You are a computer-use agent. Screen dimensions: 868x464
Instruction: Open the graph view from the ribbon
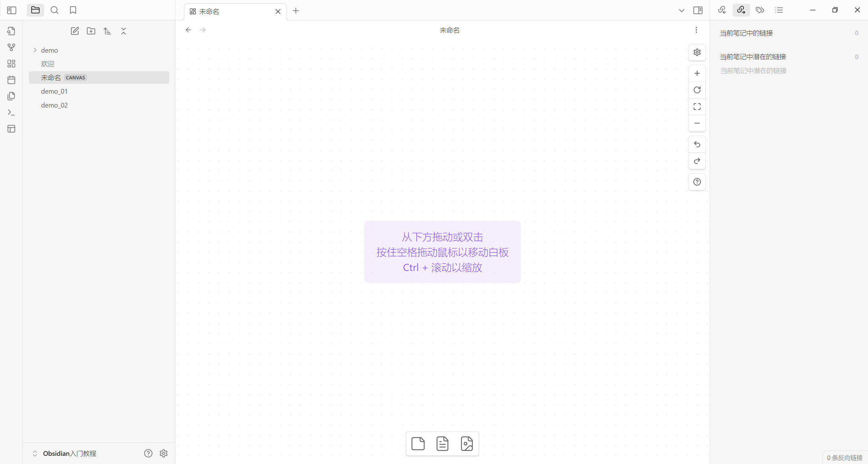tap(11, 47)
